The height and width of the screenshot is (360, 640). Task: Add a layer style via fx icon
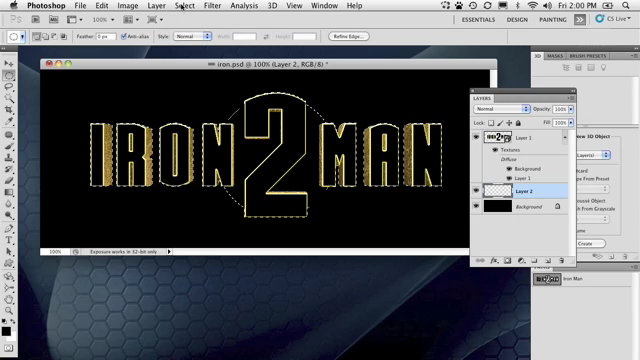tap(494, 260)
